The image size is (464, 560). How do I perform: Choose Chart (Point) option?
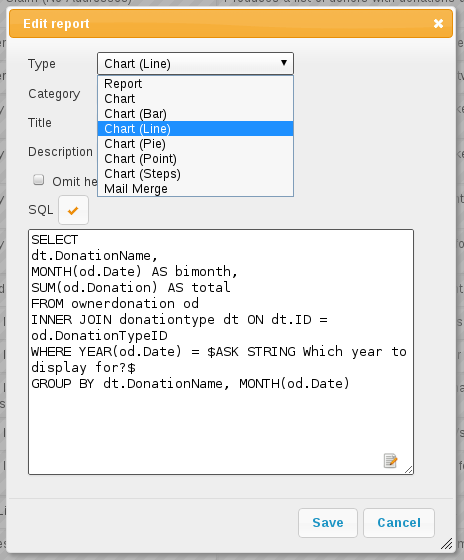tap(195, 159)
